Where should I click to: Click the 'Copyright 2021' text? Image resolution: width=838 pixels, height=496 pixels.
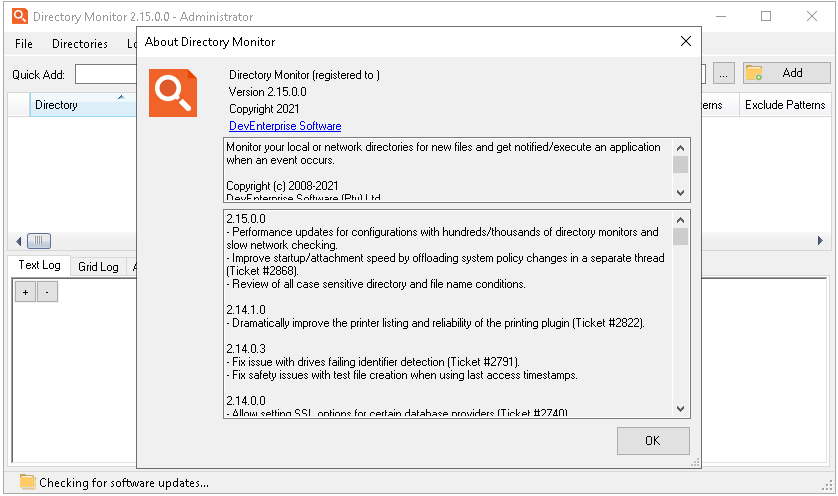(x=264, y=109)
